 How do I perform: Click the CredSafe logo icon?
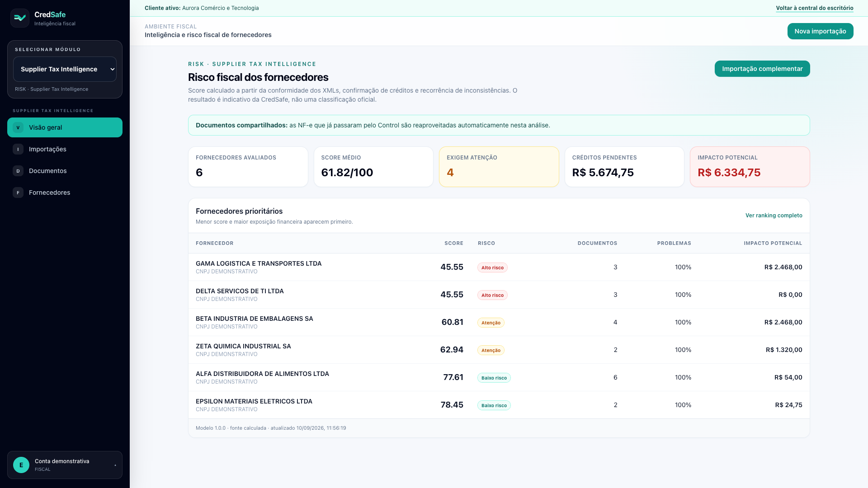click(20, 18)
